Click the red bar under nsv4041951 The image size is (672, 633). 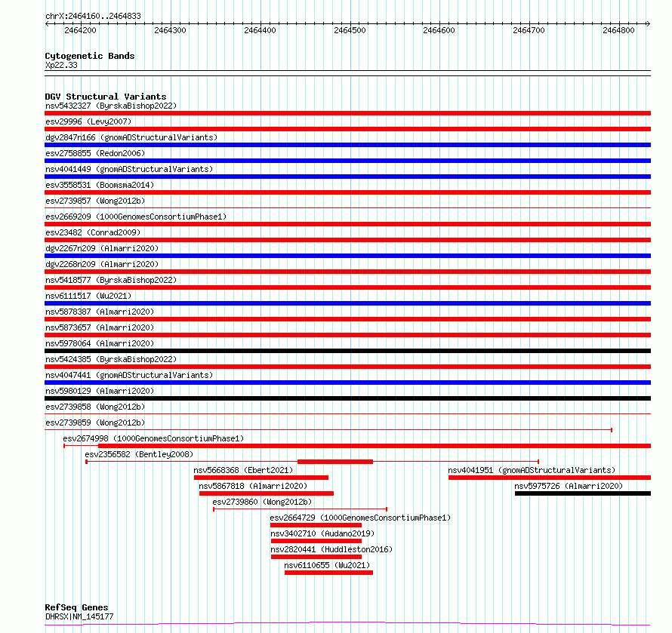coord(550,478)
